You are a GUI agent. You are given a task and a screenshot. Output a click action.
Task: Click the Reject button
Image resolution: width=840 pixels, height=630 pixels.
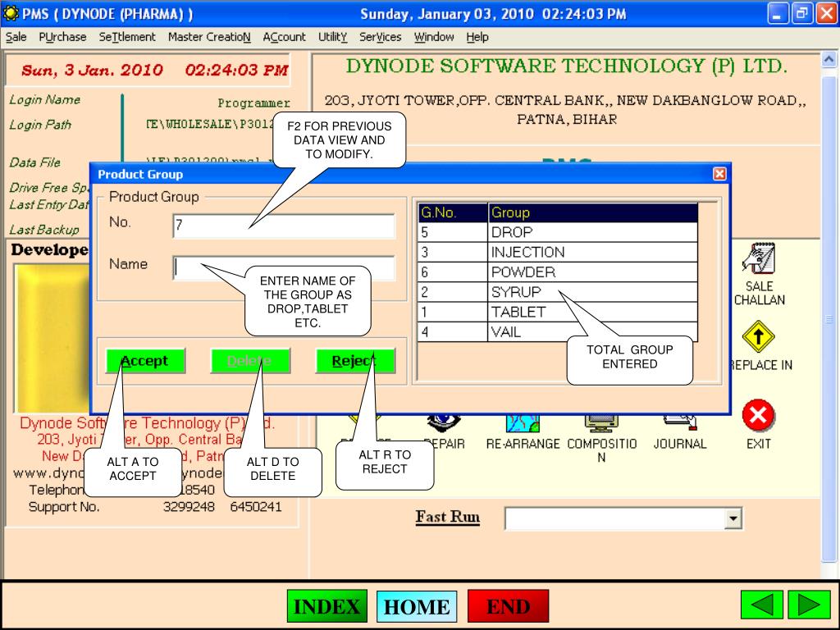(x=355, y=361)
